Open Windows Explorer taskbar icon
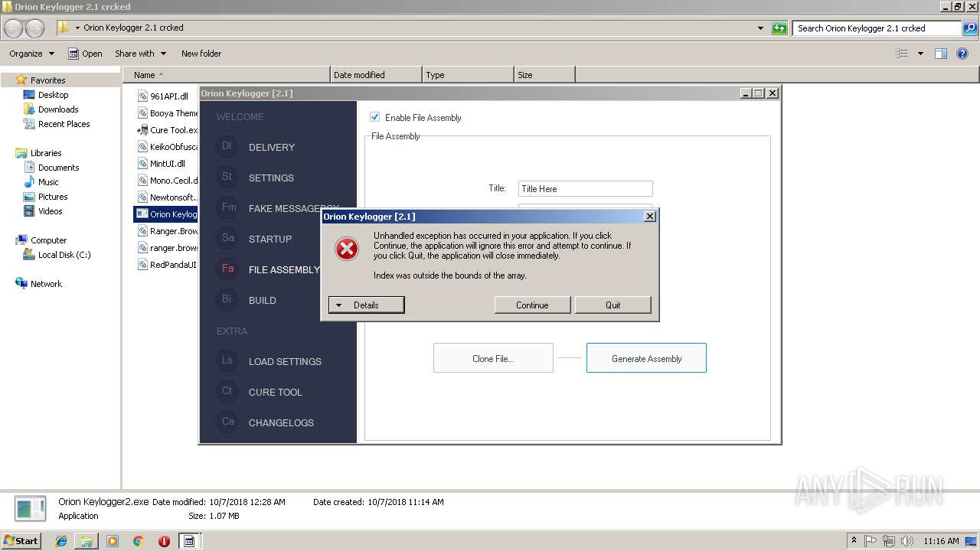This screenshot has height=551, width=980. (x=87, y=541)
